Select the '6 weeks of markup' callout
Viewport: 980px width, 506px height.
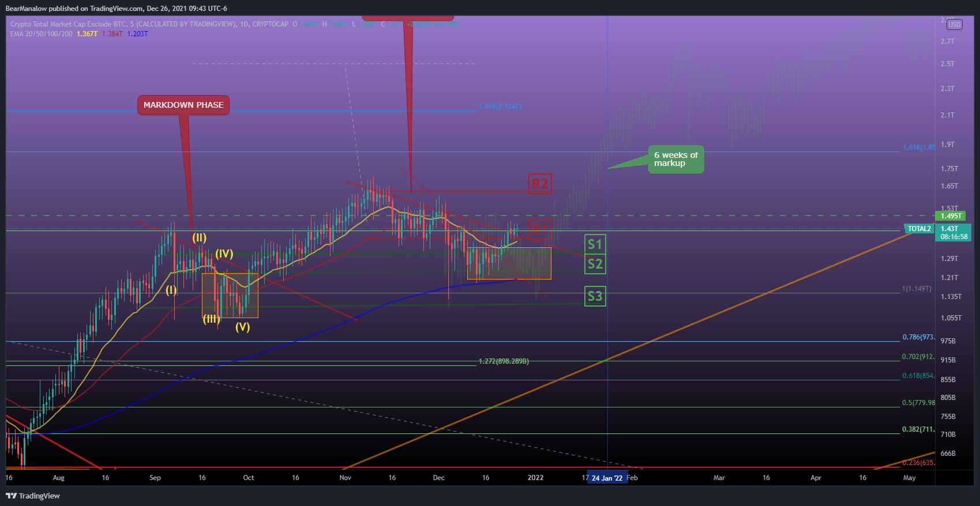click(675, 159)
